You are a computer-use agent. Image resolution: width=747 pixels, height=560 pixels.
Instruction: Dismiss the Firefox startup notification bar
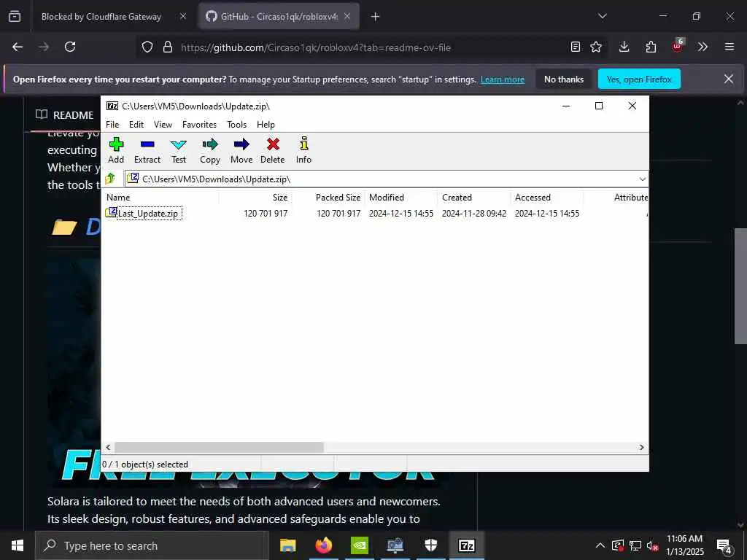(x=729, y=79)
